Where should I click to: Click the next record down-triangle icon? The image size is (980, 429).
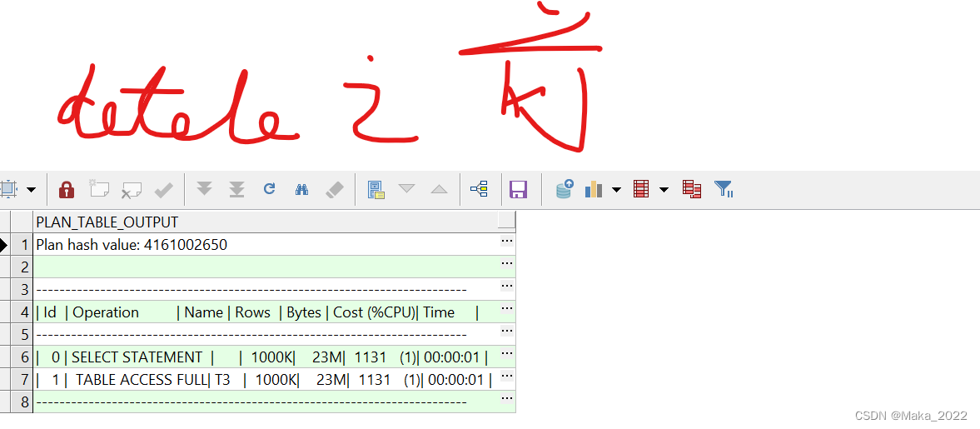pyautogui.click(x=407, y=188)
